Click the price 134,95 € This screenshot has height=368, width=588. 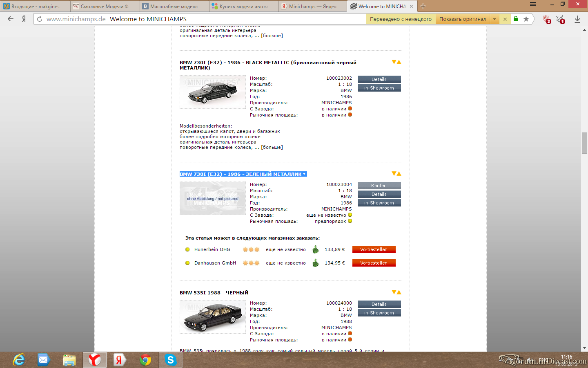(x=335, y=263)
